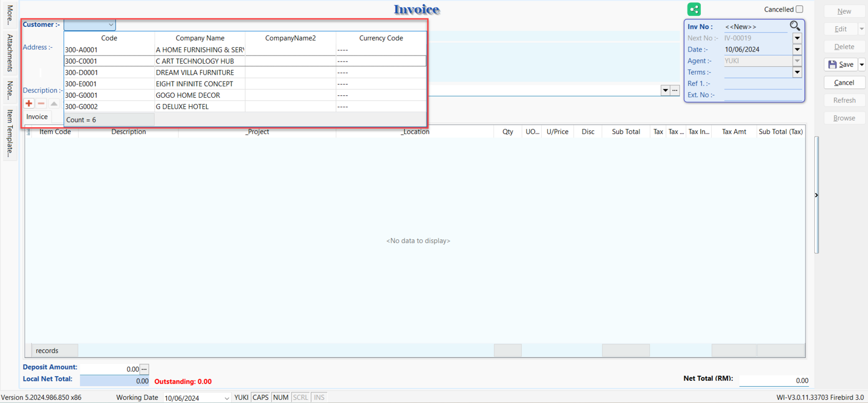The width and height of the screenshot is (868, 403).
Task: Move row up with the arrow icon
Action: coord(54,103)
